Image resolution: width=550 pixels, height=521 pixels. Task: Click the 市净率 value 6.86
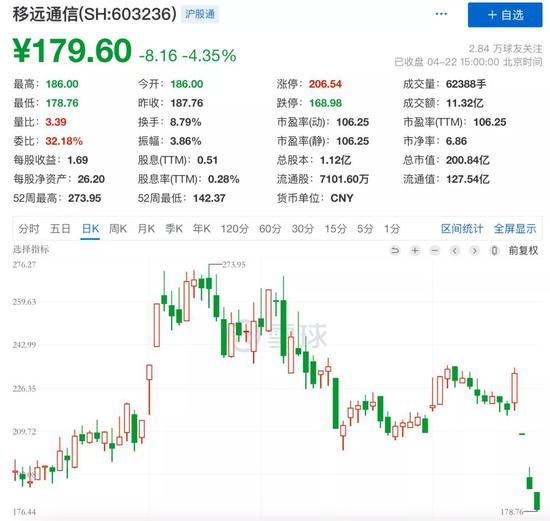click(x=456, y=141)
